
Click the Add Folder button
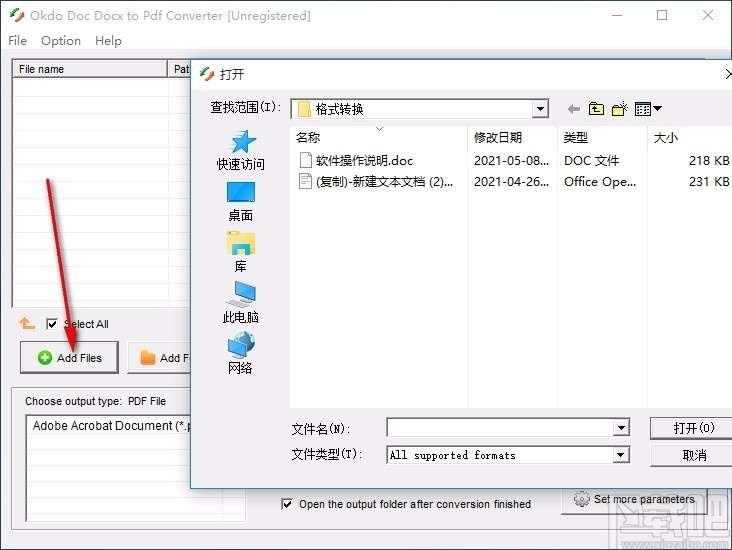(x=160, y=358)
